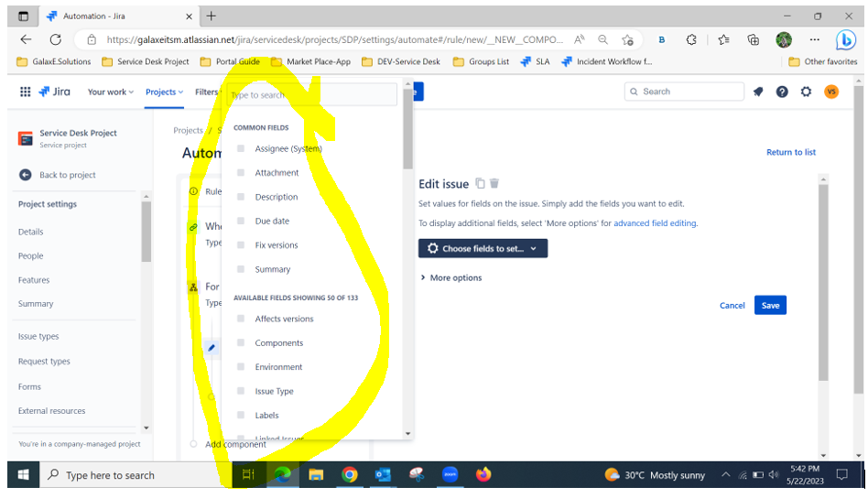This screenshot has width=868, height=498.
Task: Check the Assignee (System) field checkbox
Action: click(241, 148)
